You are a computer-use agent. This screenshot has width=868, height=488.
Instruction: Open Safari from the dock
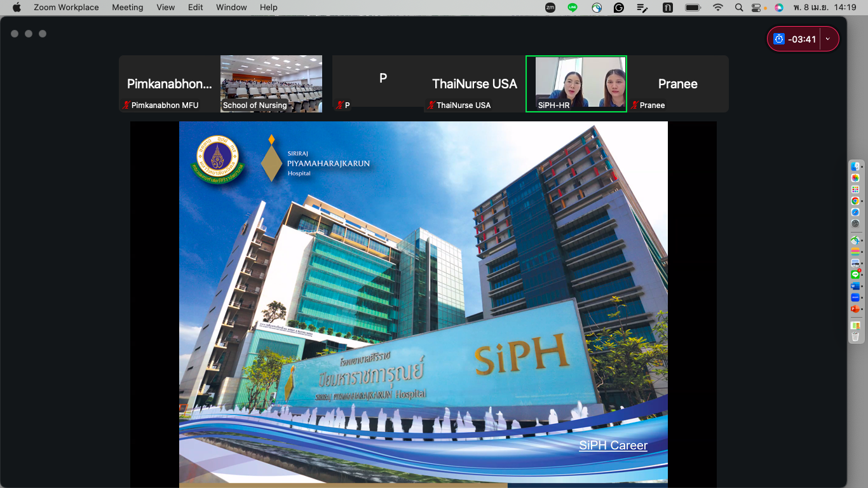point(855,212)
